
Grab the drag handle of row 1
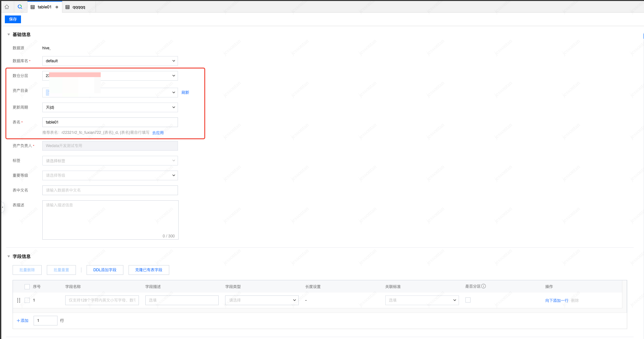tap(18, 300)
